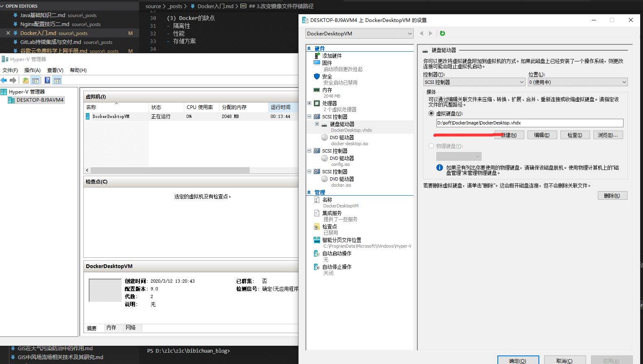Viewport: 643px width, 364px height.
Task: Select the 安全 shield item
Action: (x=327, y=76)
